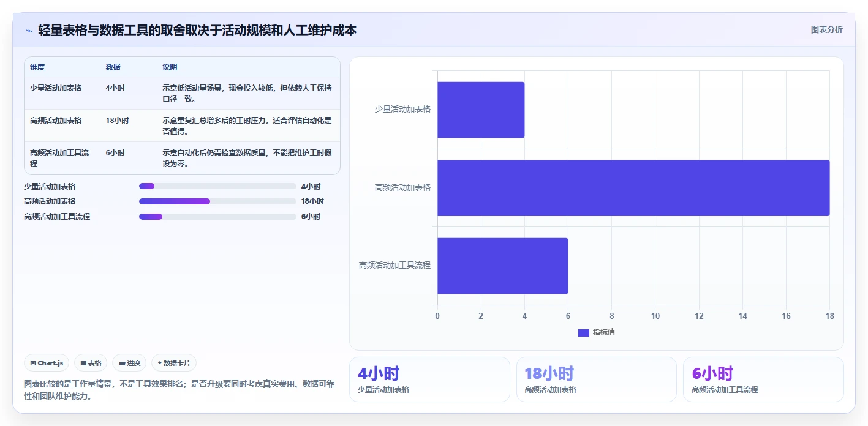Click the 数据卡片 tag chip
Screen dimensions: 868x426
pyautogui.click(x=174, y=363)
